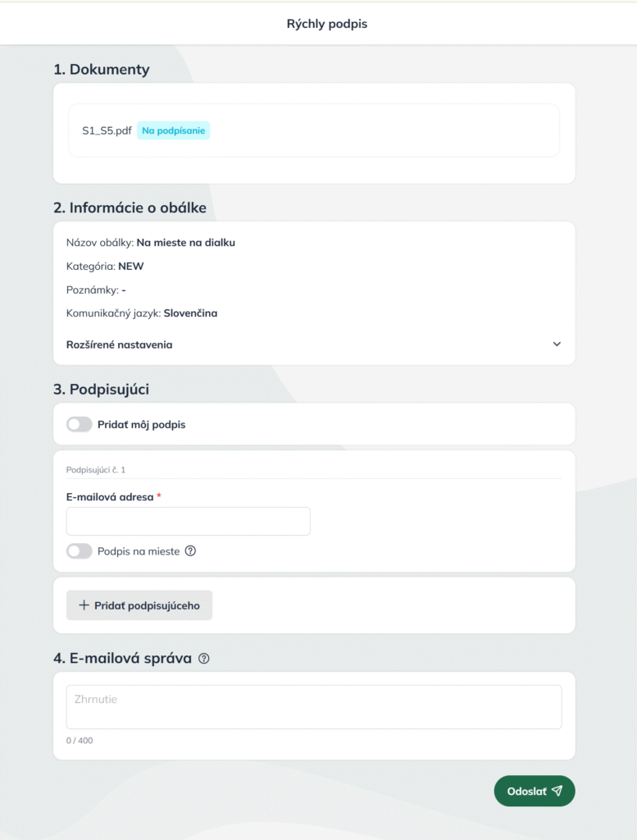Click the 0 / 400 character counter
637x840 pixels.
coord(80,741)
